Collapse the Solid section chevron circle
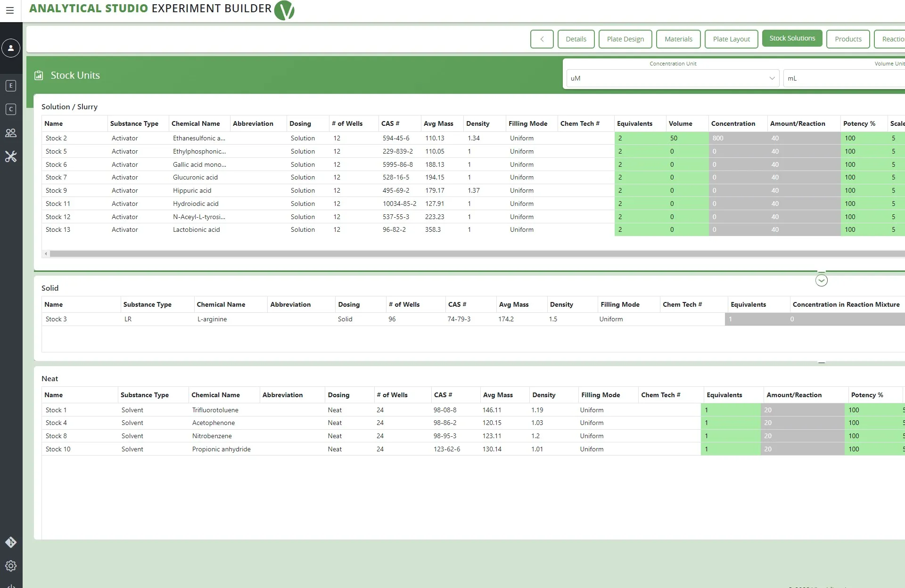Image resolution: width=905 pixels, height=588 pixels. point(821,281)
